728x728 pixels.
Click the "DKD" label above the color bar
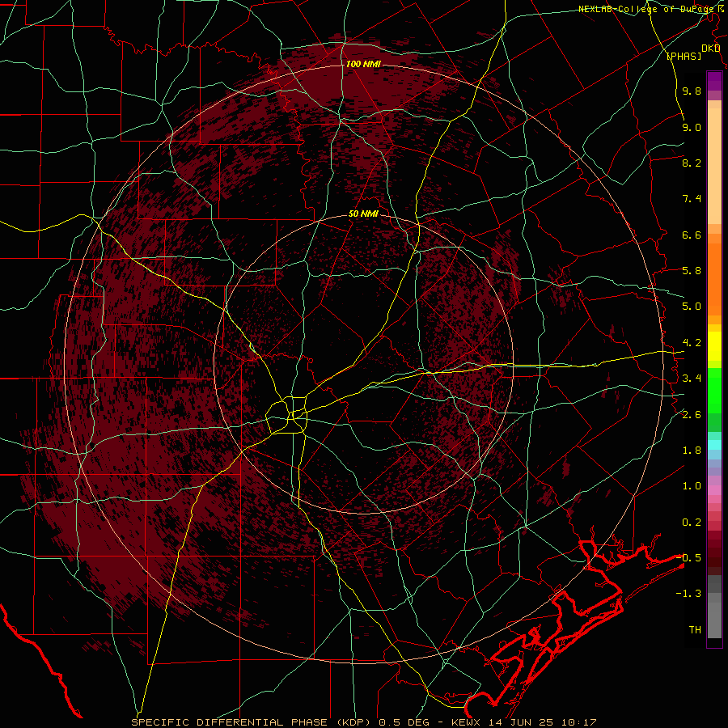click(711, 49)
